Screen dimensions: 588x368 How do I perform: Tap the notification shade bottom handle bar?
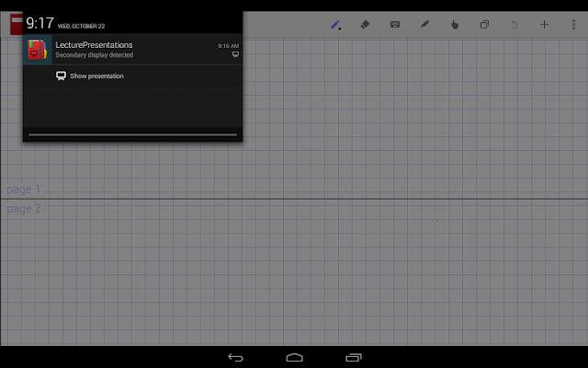point(132,134)
